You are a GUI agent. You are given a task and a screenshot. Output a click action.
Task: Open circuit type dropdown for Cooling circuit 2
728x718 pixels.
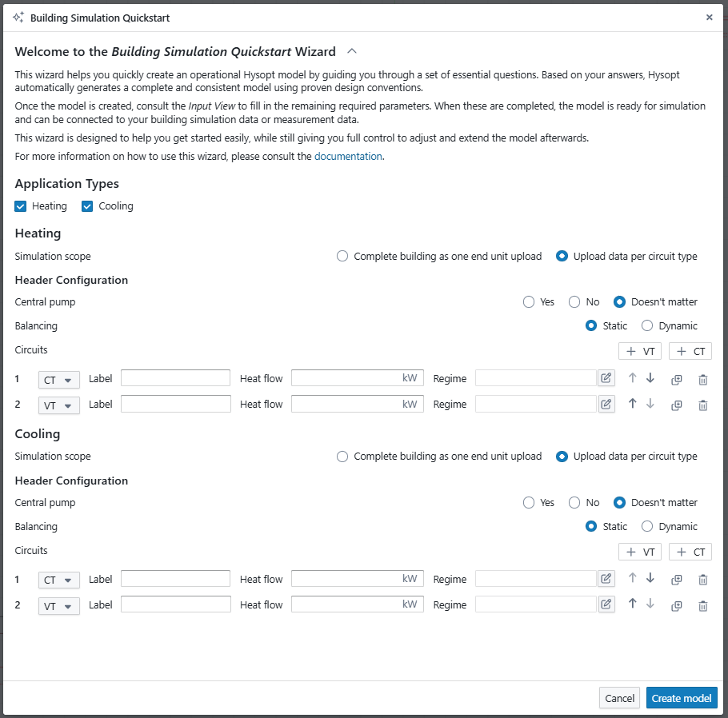pyautogui.click(x=59, y=606)
